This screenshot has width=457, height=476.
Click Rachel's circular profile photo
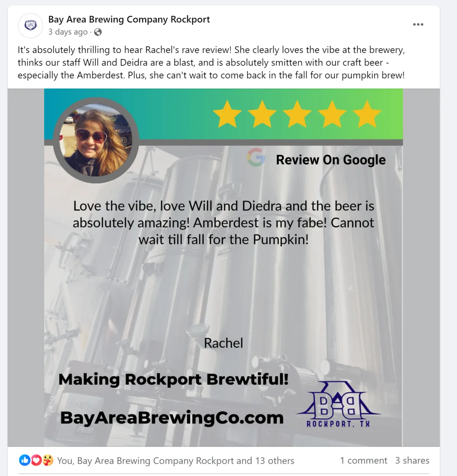[x=96, y=140]
